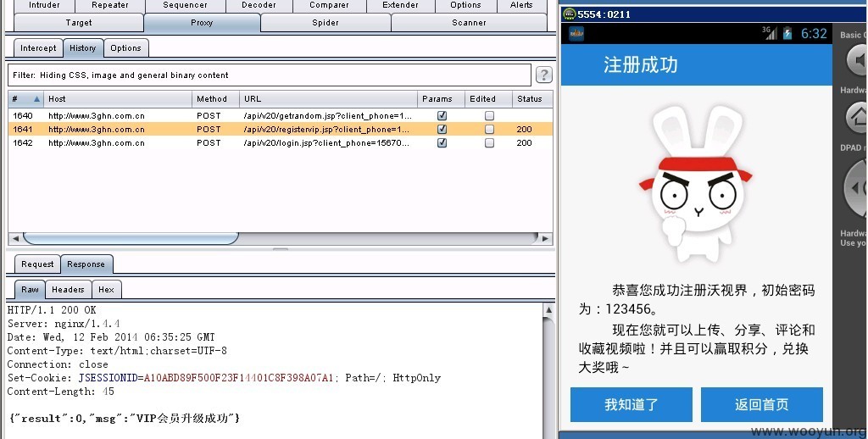Tap the 我知道了 button
The height and width of the screenshot is (439, 868).
tap(632, 405)
